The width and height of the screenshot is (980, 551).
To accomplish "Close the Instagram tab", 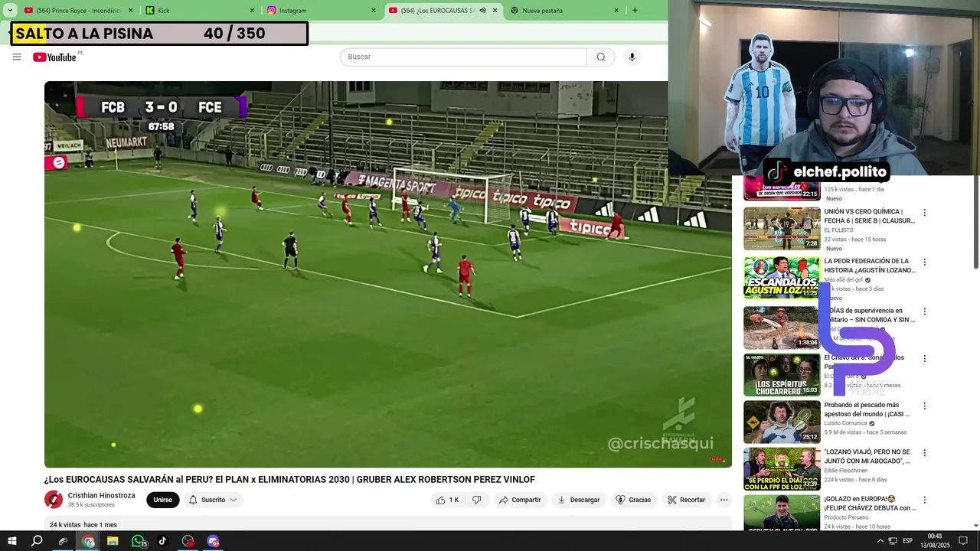I will click(x=374, y=11).
